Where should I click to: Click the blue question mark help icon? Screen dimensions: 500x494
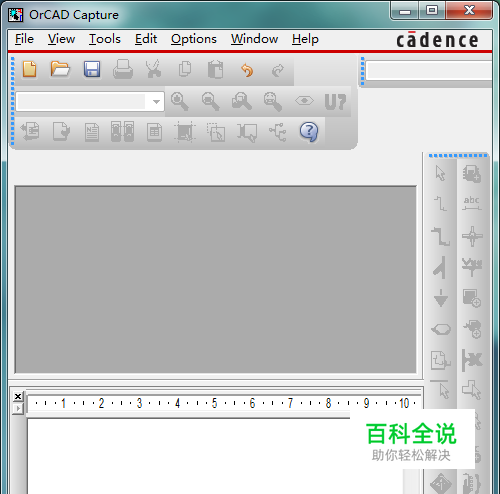[x=309, y=132]
